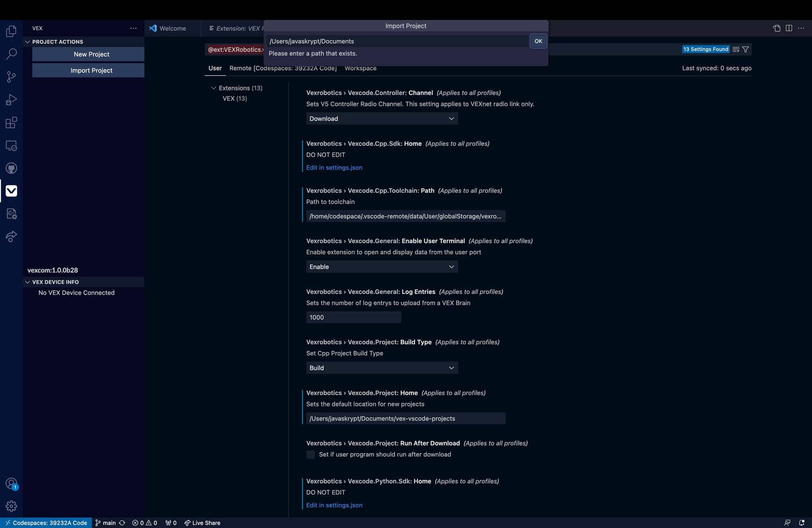Open the feedback icon in status bar
812x528 pixels.
pyautogui.click(x=787, y=523)
